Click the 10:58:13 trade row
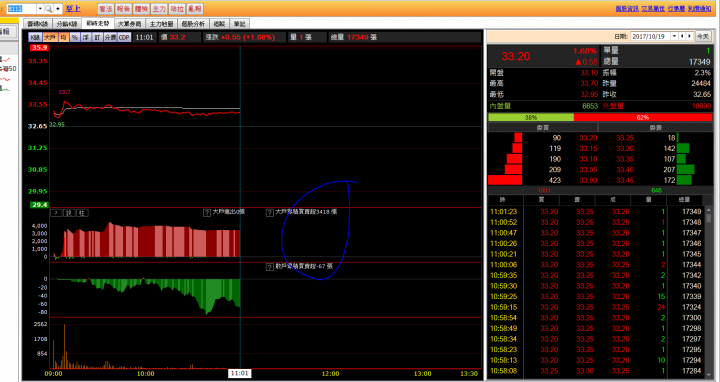 (596, 360)
